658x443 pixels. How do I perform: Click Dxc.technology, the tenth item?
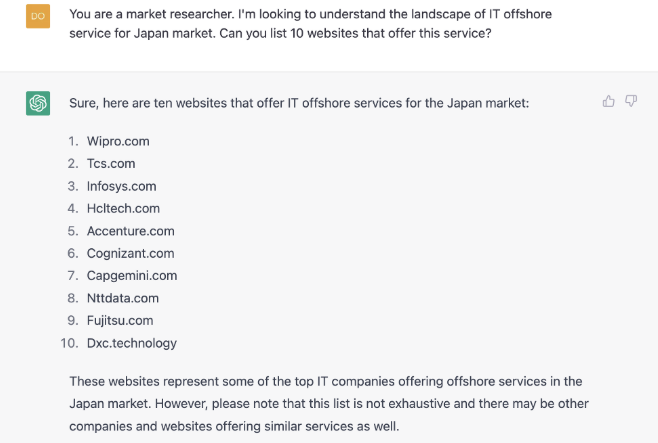click(132, 343)
